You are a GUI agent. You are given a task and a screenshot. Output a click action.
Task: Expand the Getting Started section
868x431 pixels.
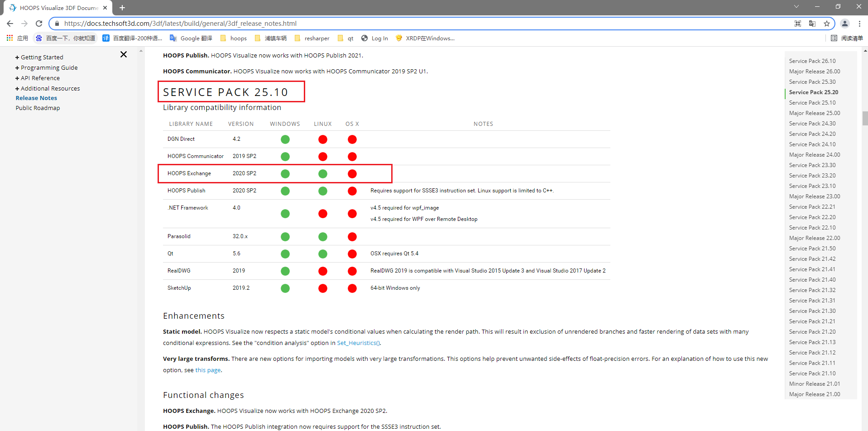point(39,57)
